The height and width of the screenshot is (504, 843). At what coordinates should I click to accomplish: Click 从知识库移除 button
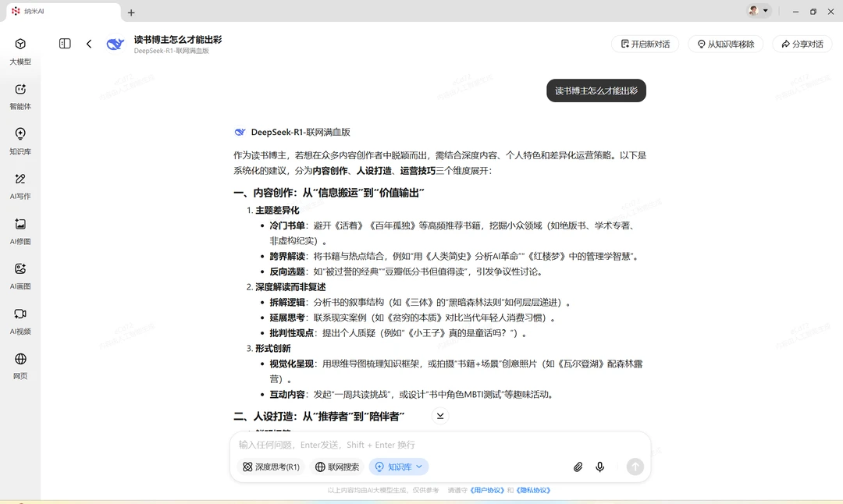(x=726, y=44)
